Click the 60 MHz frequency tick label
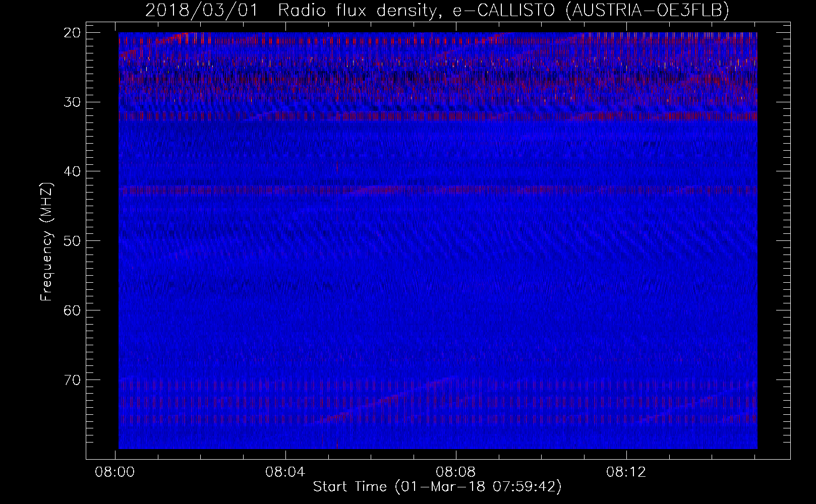Image resolution: width=816 pixels, height=504 pixels. pos(72,310)
